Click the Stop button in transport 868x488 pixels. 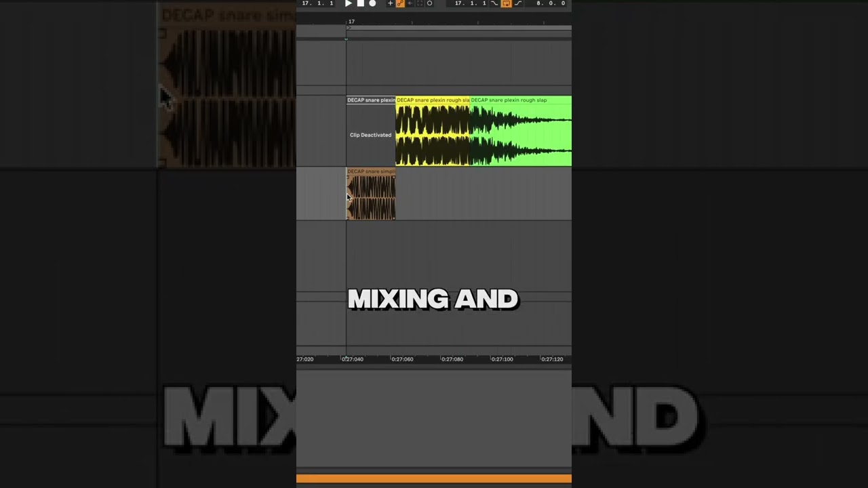pos(361,3)
